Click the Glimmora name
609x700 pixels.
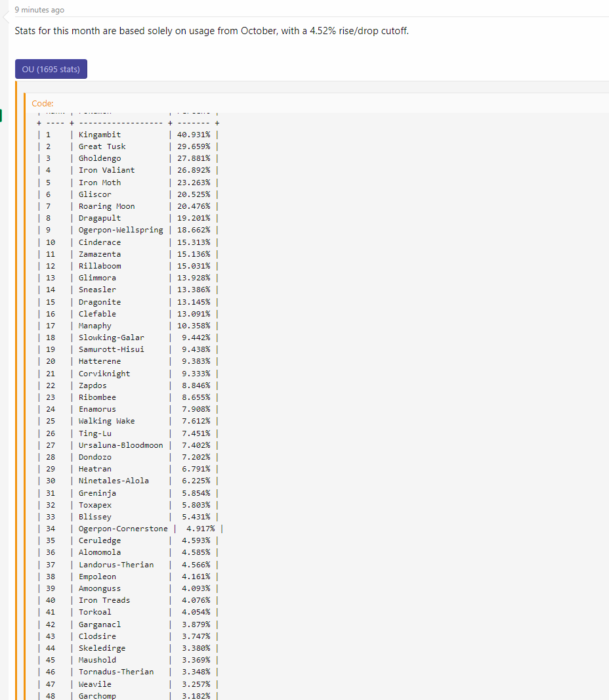[97, 278]
